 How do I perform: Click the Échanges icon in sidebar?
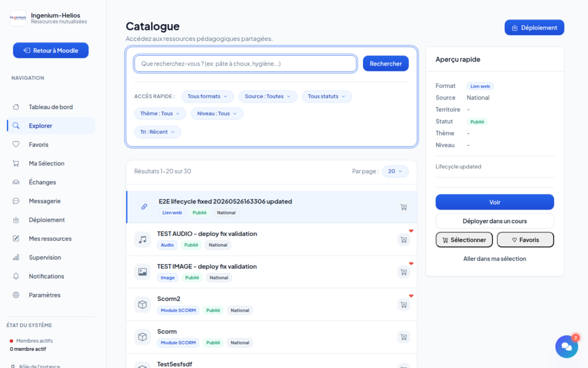tap(16, 182)
